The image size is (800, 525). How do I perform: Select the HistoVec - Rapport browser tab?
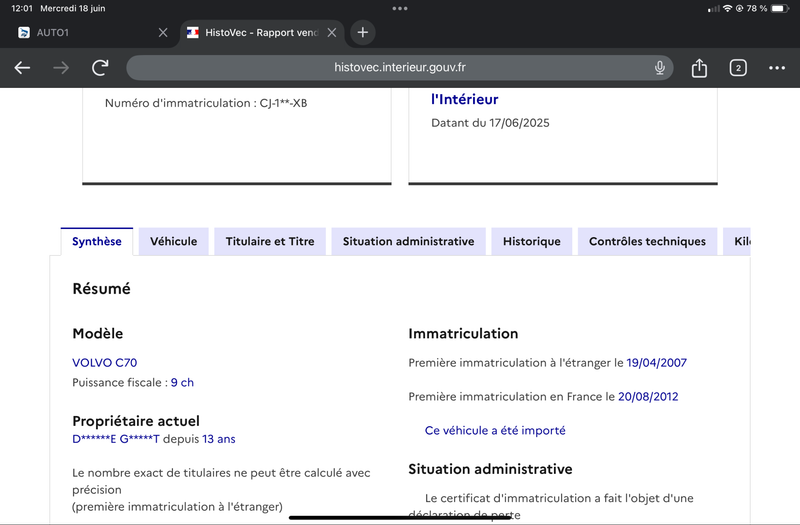260,33
